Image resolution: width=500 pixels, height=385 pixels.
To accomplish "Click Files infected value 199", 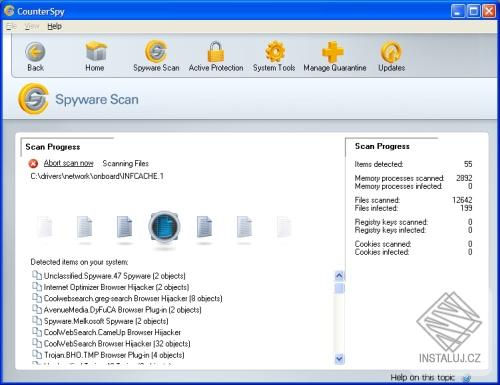I will [466, 208].
